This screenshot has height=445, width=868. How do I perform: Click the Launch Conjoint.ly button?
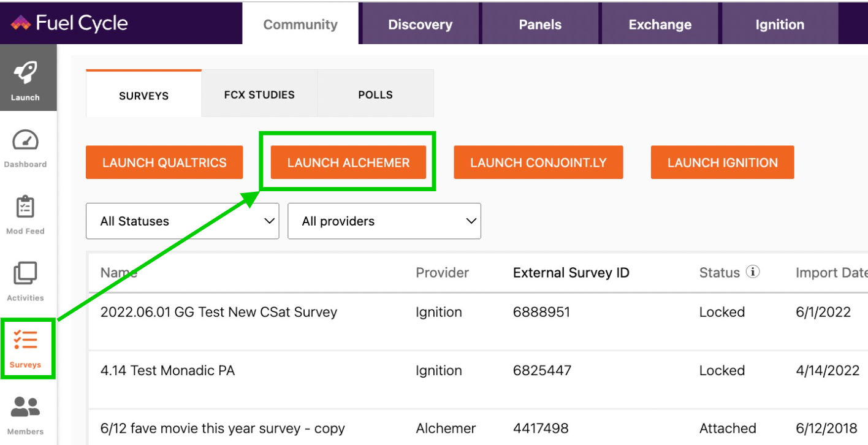538,162
